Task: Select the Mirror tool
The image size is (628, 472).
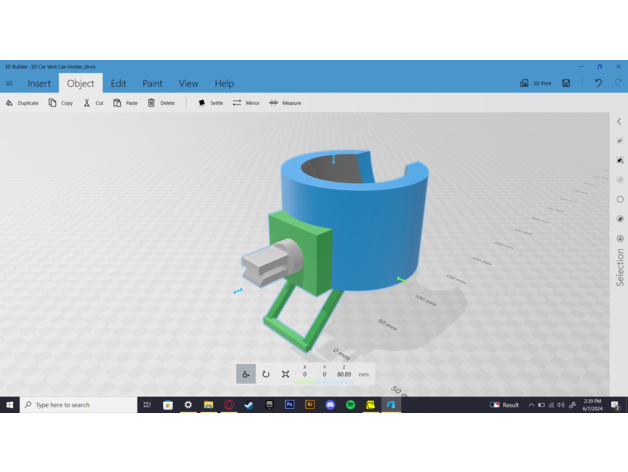Action: click(245, 103)
